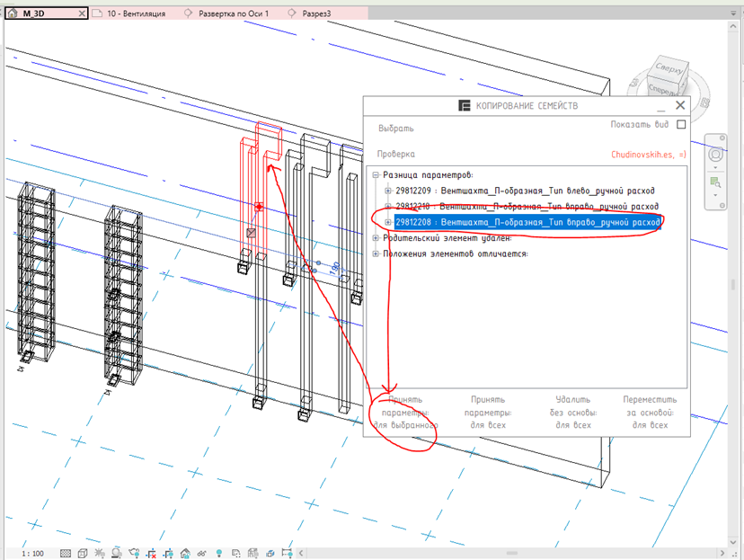Select Положения элементов отличается row
The width and height of the screenshot is (744, 560).
[x=455, y=253]
